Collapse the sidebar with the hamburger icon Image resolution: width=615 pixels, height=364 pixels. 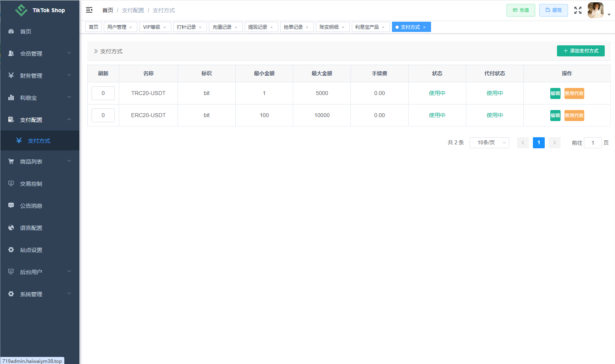pyautogui.click(x=89, y=10)
